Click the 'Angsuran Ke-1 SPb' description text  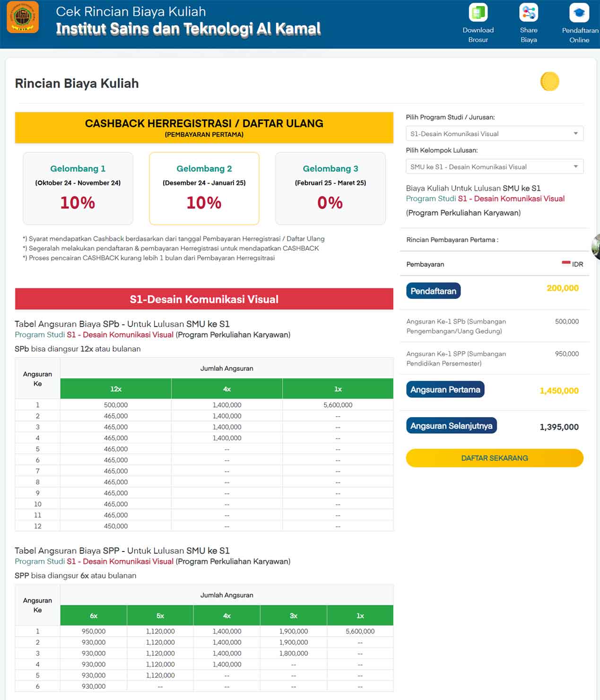pyautogui.click(x=456, y=326)
